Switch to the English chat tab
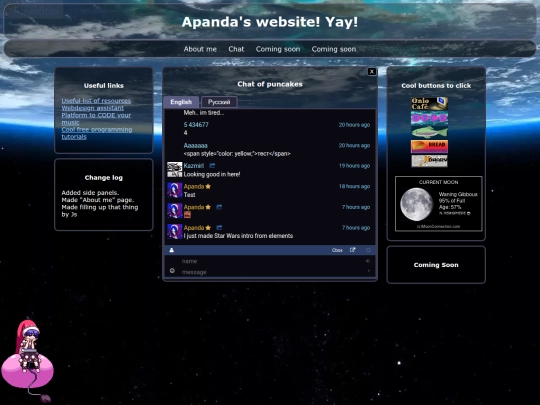The width and height of the screenshot is (540, 405). coord(181,102)
